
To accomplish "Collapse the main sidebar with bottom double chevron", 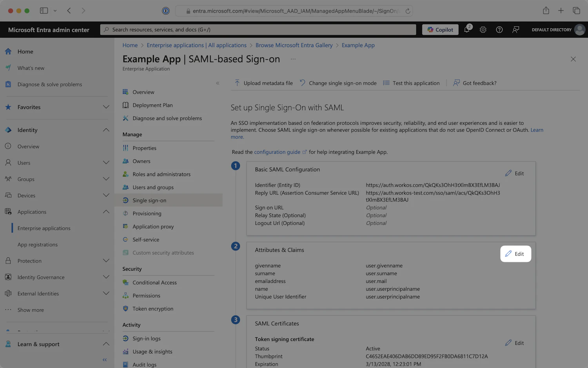I will pyautogui.click(x=105, y=360).
